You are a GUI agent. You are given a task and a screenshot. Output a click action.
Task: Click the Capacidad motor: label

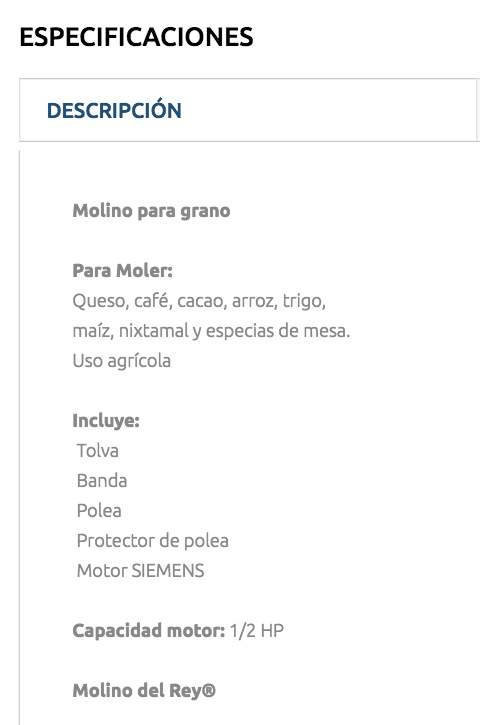coord(149,631)
